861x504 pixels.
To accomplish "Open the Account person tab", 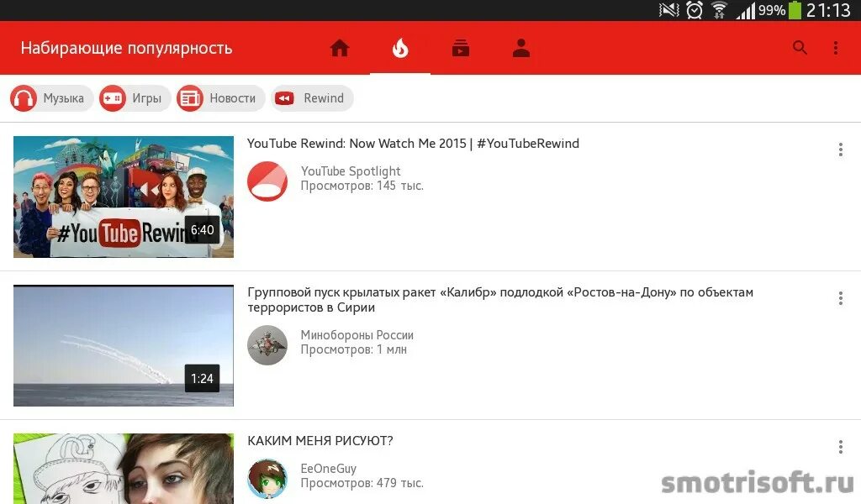I will pyautogui.click(x=521, y=48).
